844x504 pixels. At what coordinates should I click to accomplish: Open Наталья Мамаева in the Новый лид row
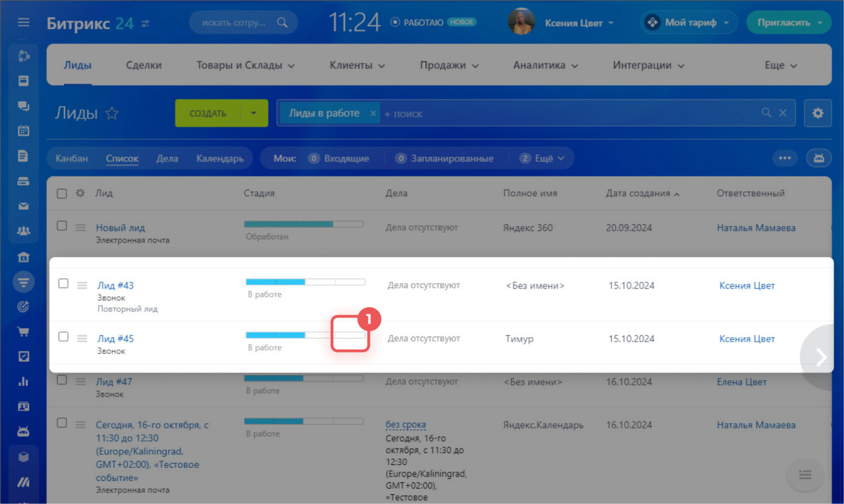coord(756,228)
